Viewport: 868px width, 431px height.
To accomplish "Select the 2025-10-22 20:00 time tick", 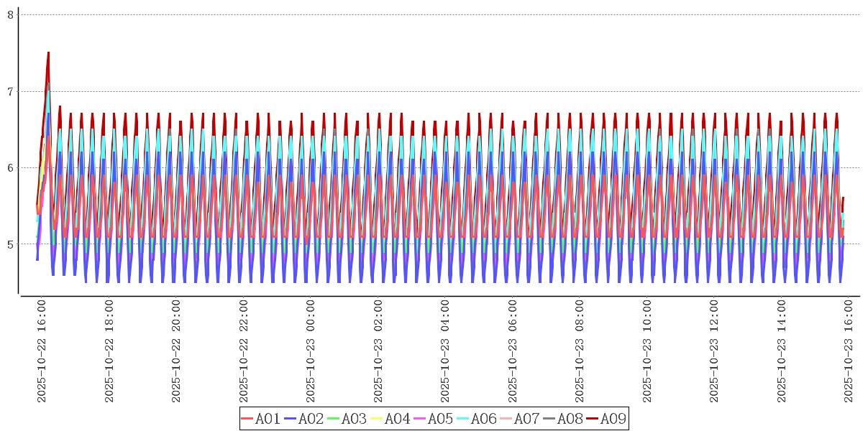I will (x=177, y=351).
